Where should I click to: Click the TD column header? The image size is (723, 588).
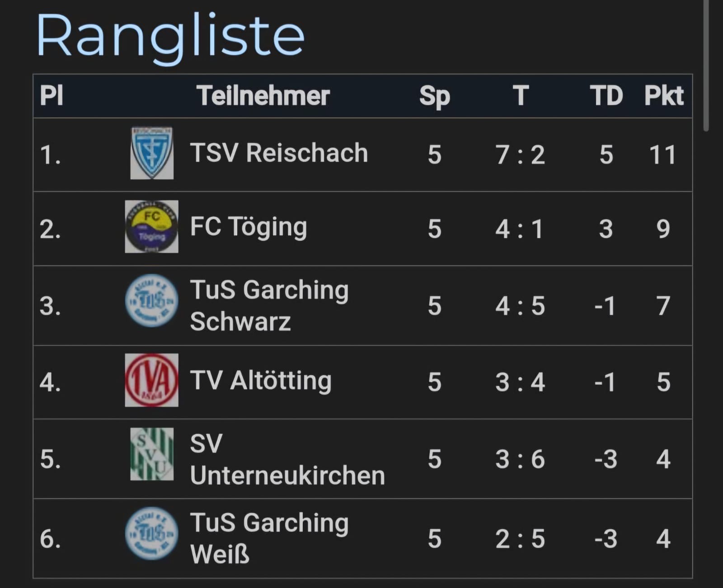point(606,96)
